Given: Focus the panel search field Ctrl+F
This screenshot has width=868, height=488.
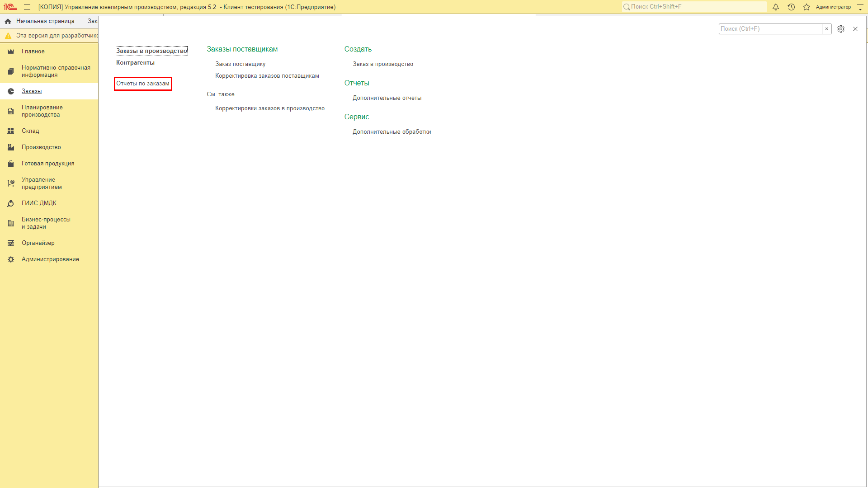Looking at the screenshot, I should [x=770, y=29].
